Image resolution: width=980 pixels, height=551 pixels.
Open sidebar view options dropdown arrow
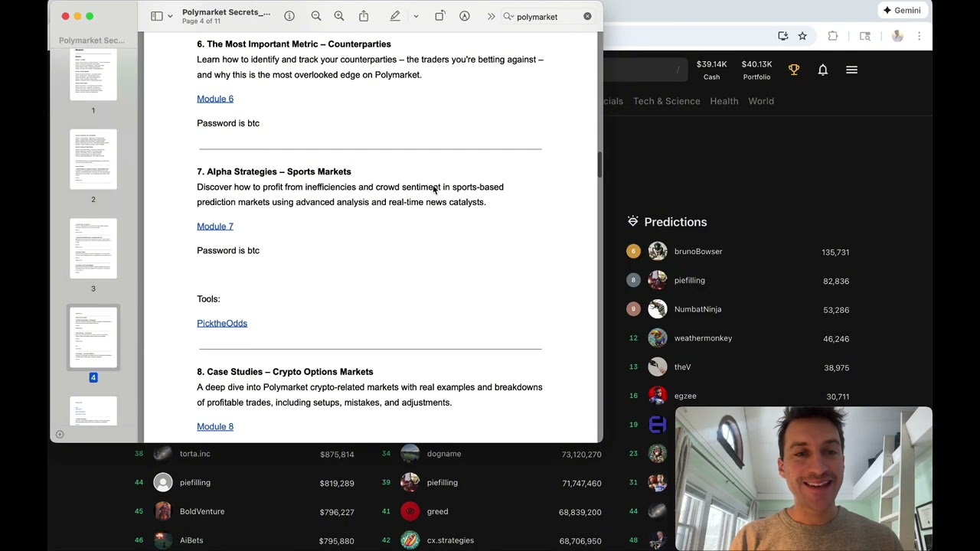point(170,16)
